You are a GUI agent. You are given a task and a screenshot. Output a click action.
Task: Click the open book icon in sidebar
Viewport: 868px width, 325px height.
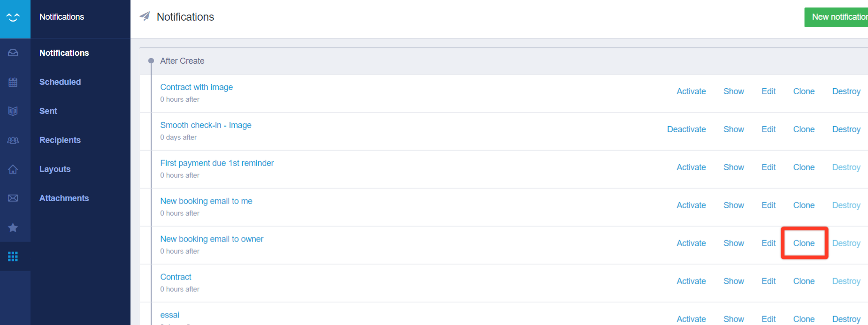(x=13, y=111)
